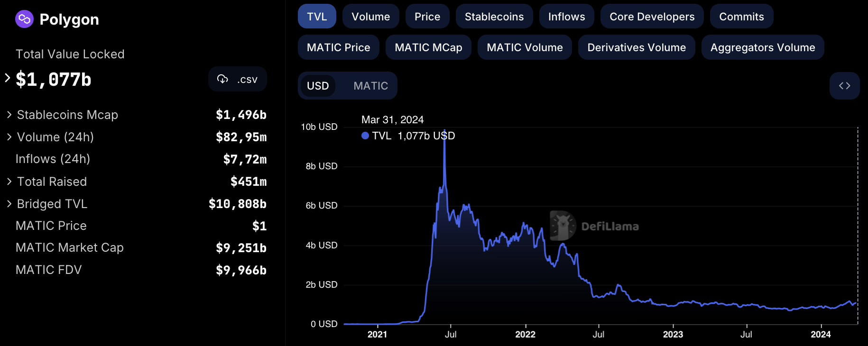Click the Volume (24h) value $82,95m
The width and height of the screenshot is (868, 346).
click(x=241, y=137)
